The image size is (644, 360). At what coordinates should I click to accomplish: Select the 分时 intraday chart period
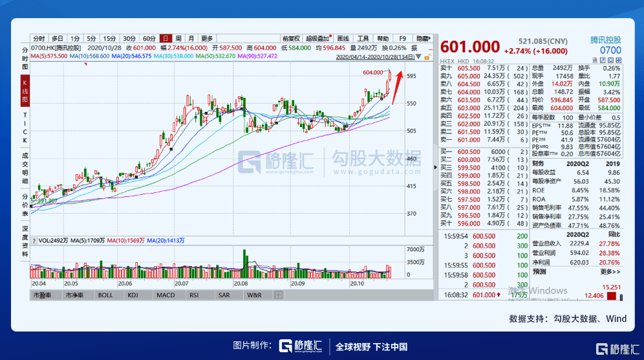pyautogui.click(x=39, y=38)
